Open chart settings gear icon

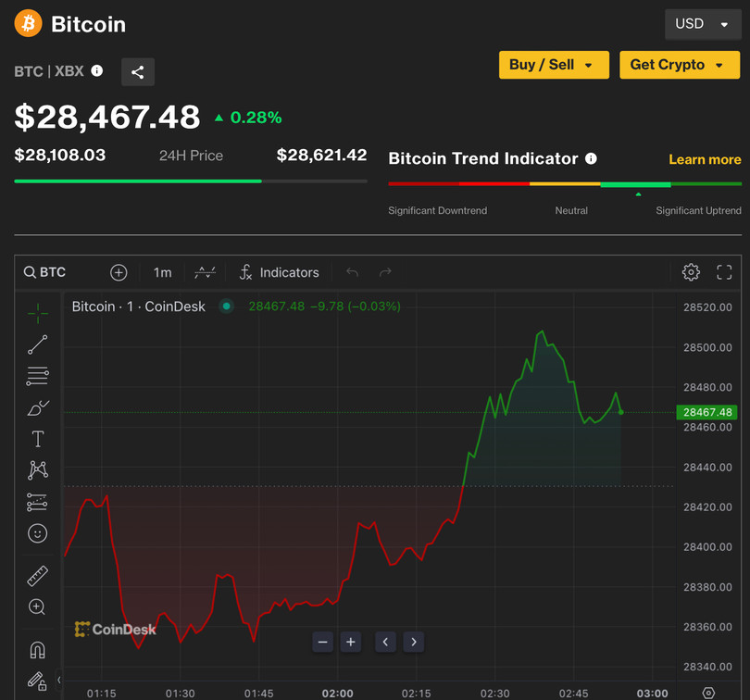[x=691, y=272]
